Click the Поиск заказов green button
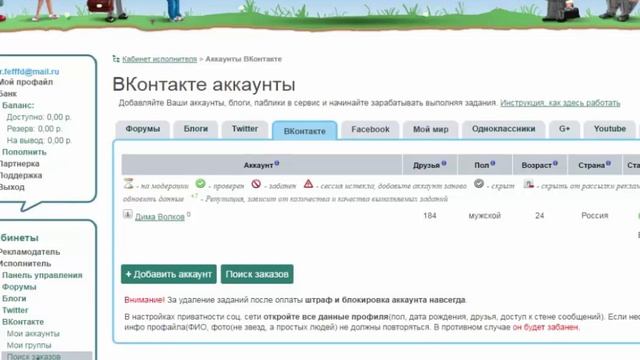This screenshot has height=360, width=640. [257, 274]
